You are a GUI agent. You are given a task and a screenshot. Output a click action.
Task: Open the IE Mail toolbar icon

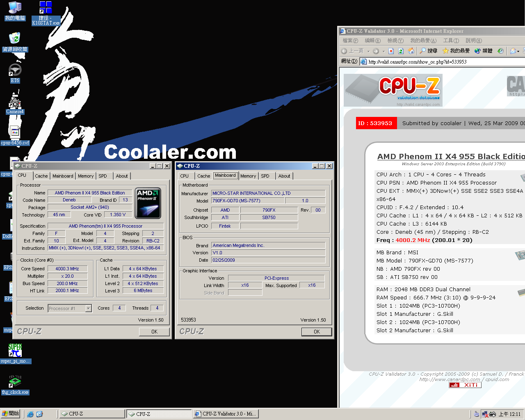click(x=513, y=51)
